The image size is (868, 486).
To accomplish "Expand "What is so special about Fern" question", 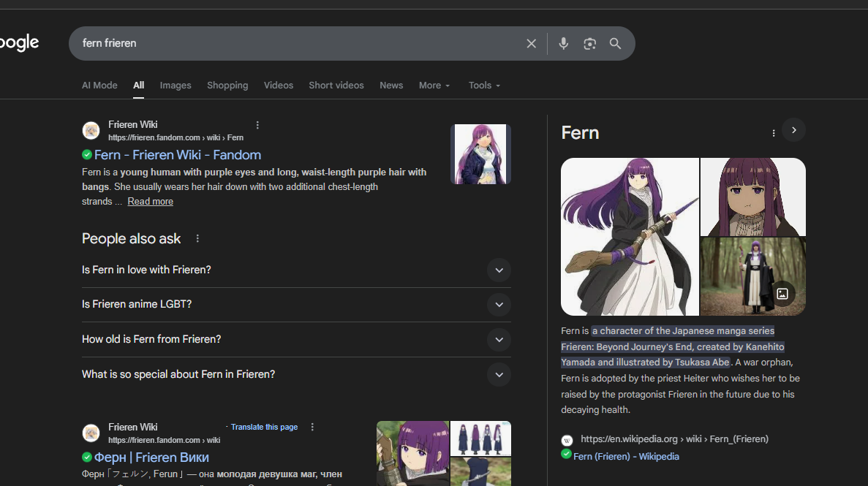I will click(296, 375).
